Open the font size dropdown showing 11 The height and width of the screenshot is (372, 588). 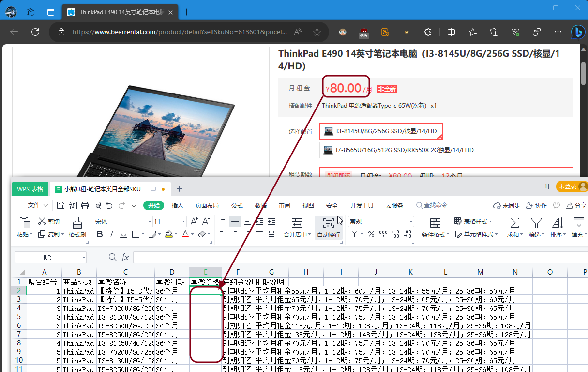click(183, 222)
